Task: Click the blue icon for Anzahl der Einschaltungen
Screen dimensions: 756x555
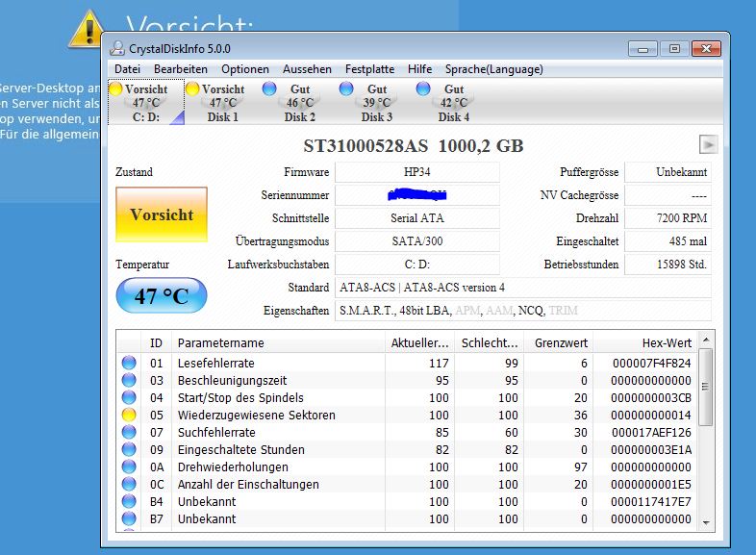Action: [129, 484]
